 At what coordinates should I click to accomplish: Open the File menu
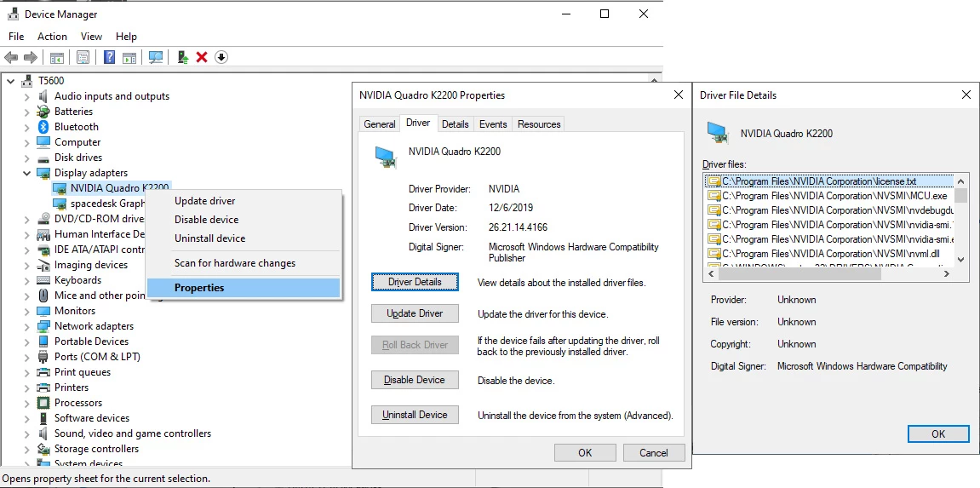tap(16, 37)
